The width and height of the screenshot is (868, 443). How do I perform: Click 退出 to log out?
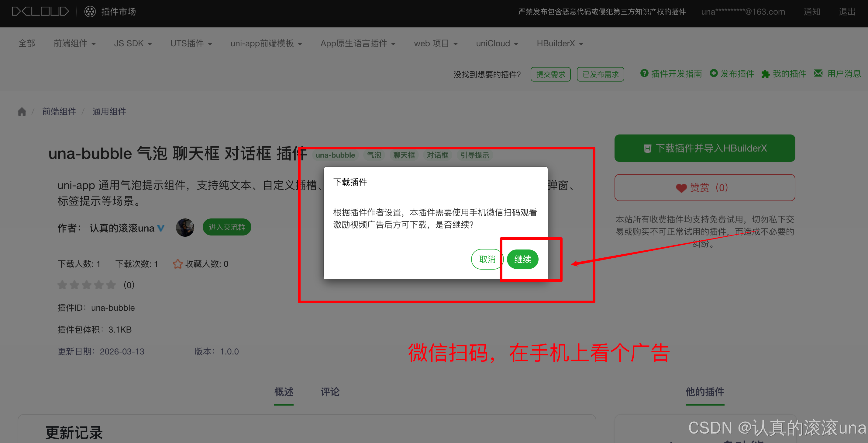coord(847,12)
